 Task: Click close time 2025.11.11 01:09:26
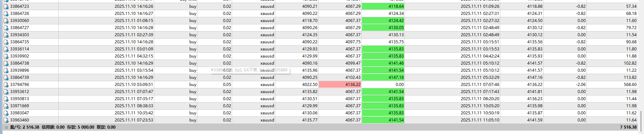click(480, 6)
